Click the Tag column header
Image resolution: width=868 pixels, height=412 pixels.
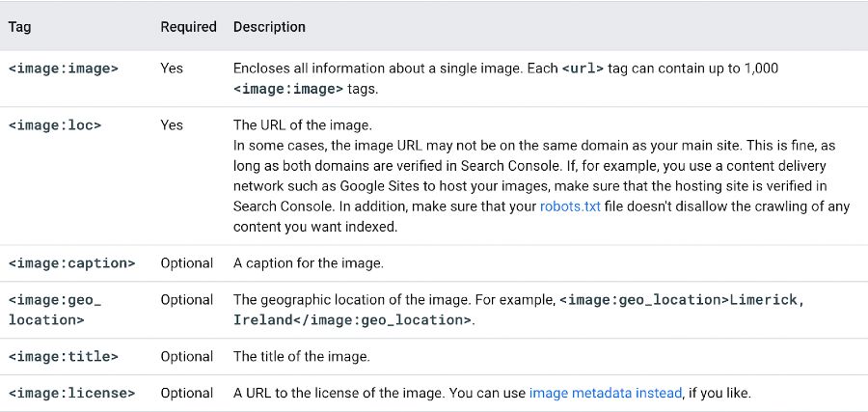(x=19, y=27)
